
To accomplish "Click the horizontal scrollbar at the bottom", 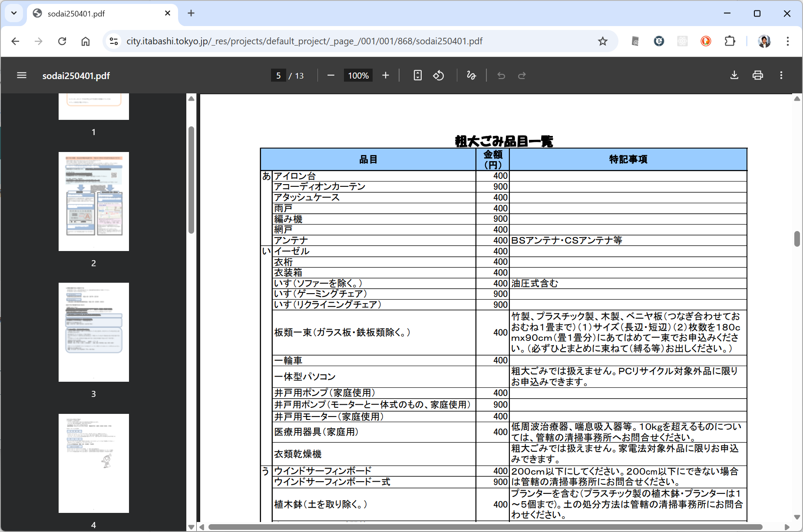I will (485, 527).
